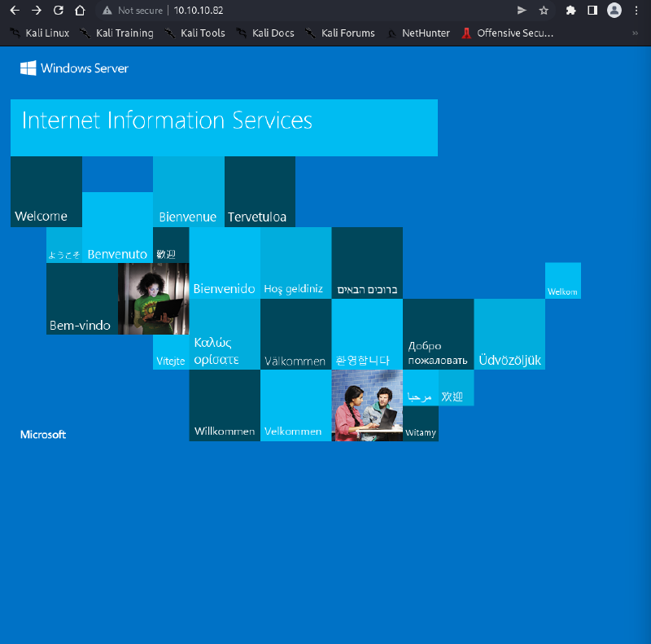Viewport: 651px width, 644px height.
Task: Reload the current page
Action: 58,11
